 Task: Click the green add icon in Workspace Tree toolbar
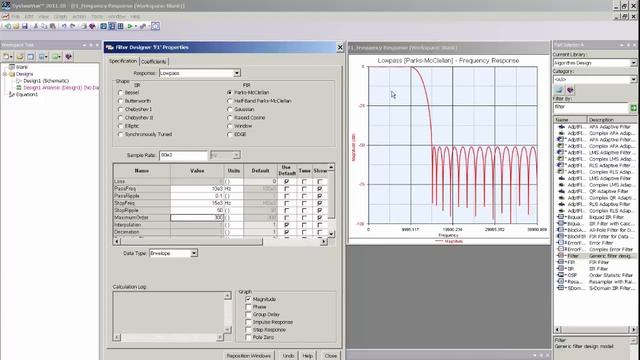56,56
